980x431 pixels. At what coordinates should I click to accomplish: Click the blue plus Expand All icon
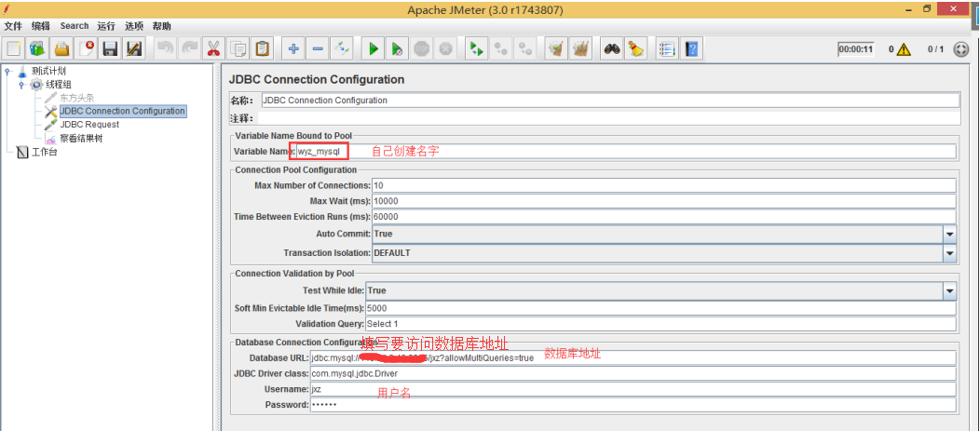293,48
